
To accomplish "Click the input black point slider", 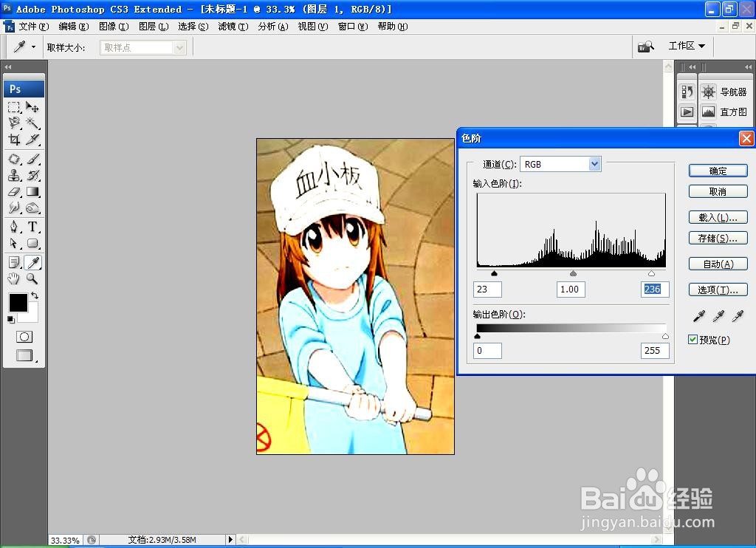I will pos(494,273).
